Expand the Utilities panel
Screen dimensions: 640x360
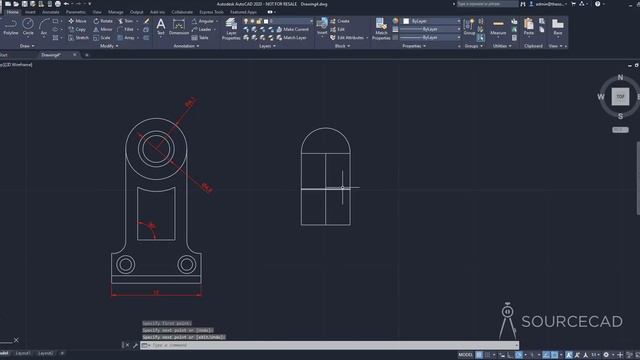coord(502,46)
